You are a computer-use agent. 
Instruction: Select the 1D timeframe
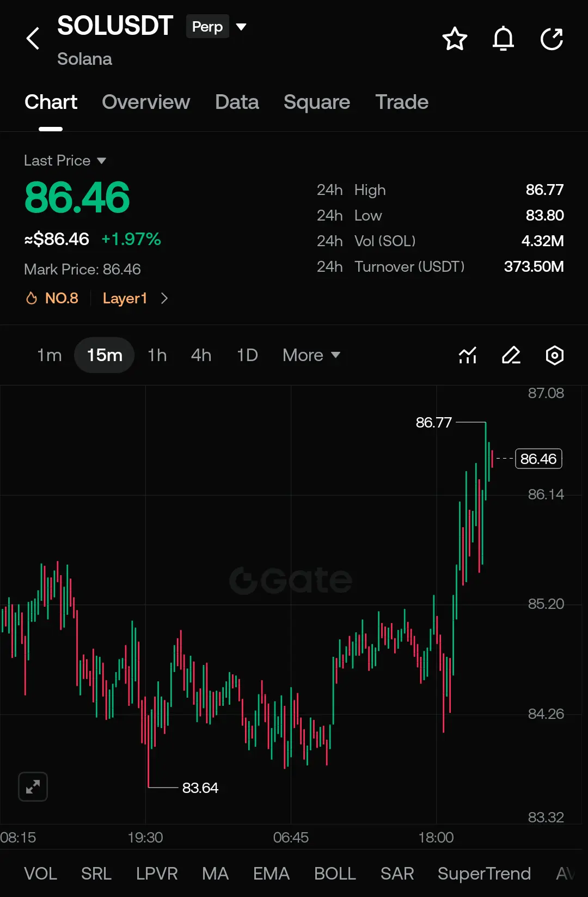coord(247,355)
